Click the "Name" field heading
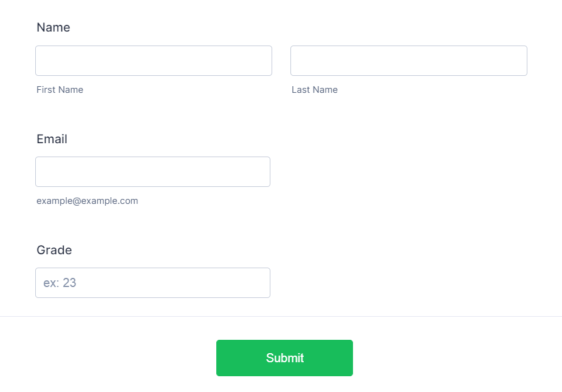The image size is (562, 392). pyautogui.click(x=53, y=27)
